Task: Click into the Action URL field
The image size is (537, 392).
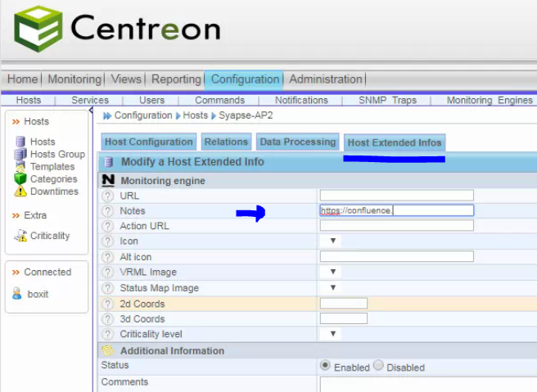Action: [x=396, y=226]
